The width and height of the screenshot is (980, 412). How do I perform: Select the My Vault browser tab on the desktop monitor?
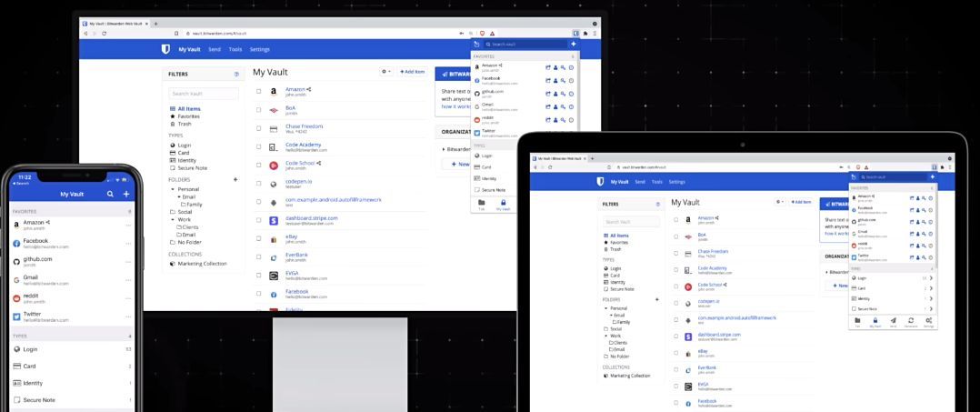click(x=115, y=24)
